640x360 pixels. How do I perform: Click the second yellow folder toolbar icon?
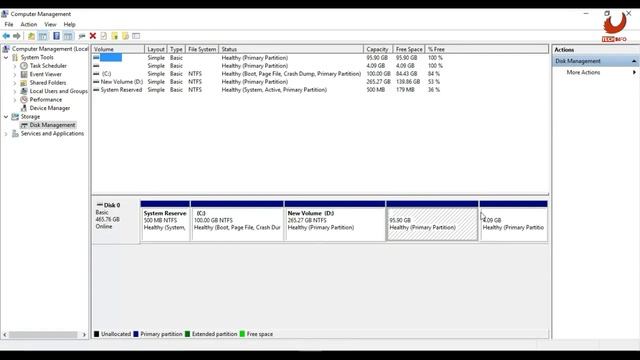click(x=125, y=36)
